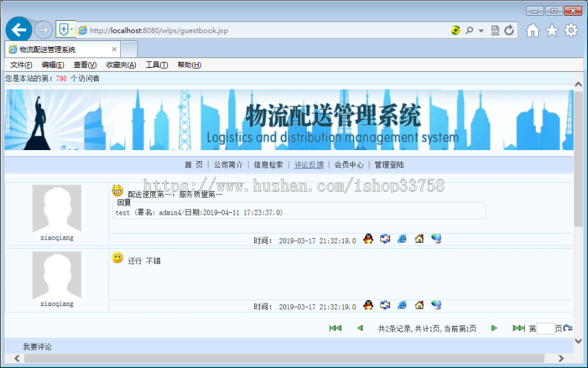Click the reply icon on second comment

[x=385, y=305]
